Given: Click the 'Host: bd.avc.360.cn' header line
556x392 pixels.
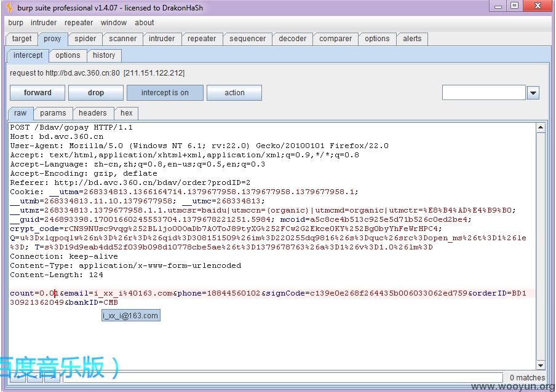Looking at the screenshot, I should pos(57,136).
